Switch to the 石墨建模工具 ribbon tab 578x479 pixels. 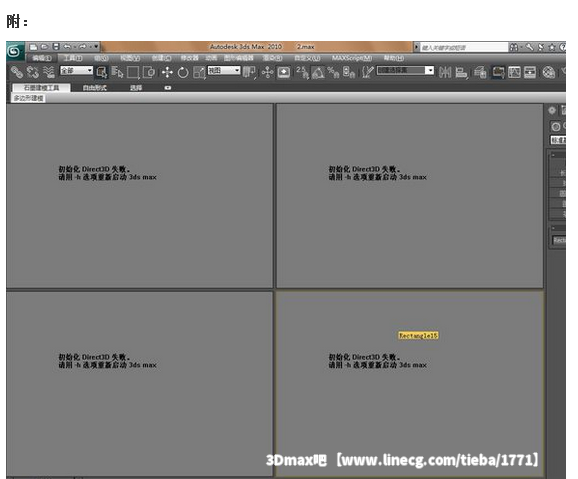tap(41, 88)
